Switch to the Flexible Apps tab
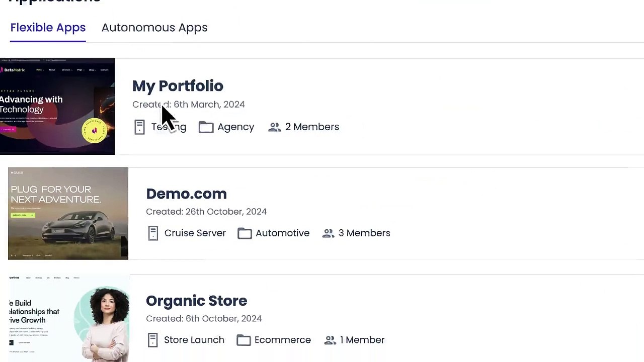Screen dimensions: 644x362 coord(48,28)
